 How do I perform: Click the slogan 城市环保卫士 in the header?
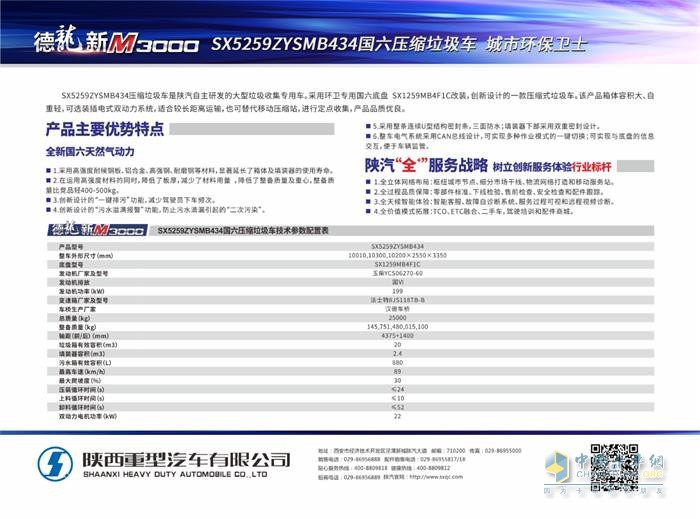pyautogui.click(x=535, y=44)
